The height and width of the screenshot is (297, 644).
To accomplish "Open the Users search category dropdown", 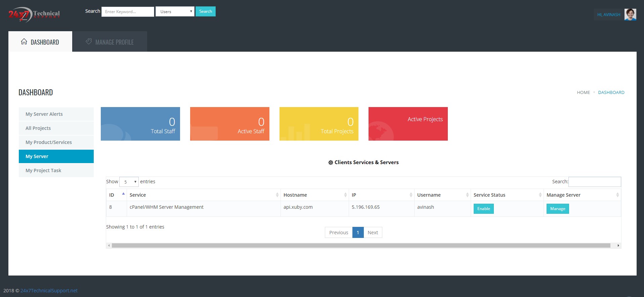I will click(x=175, y=11).
